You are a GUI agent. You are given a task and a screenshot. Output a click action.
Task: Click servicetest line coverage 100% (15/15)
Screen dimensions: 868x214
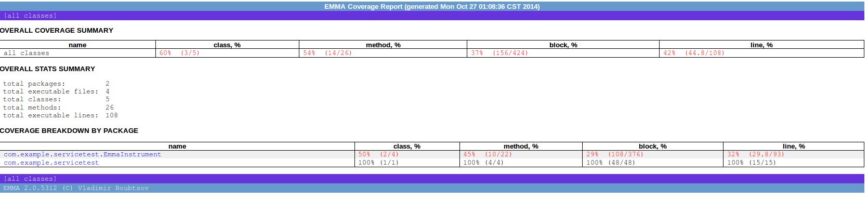[x=752, y=163]
